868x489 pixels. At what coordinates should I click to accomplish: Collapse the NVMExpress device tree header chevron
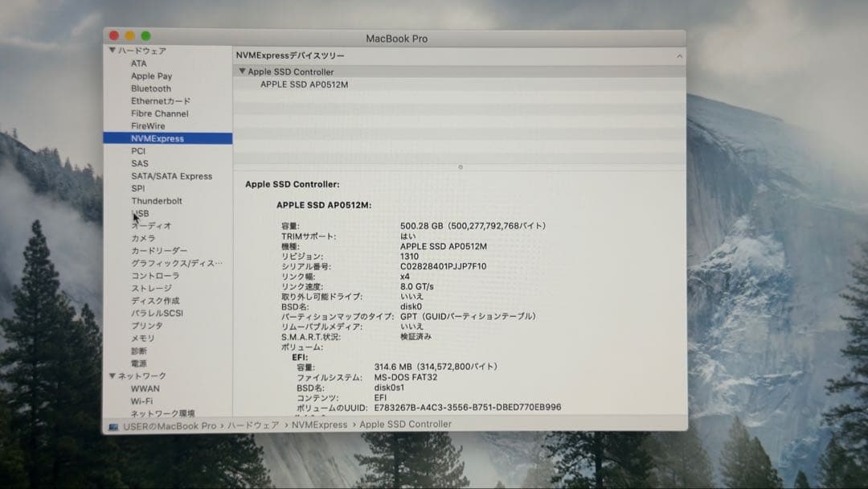(679, 56)
